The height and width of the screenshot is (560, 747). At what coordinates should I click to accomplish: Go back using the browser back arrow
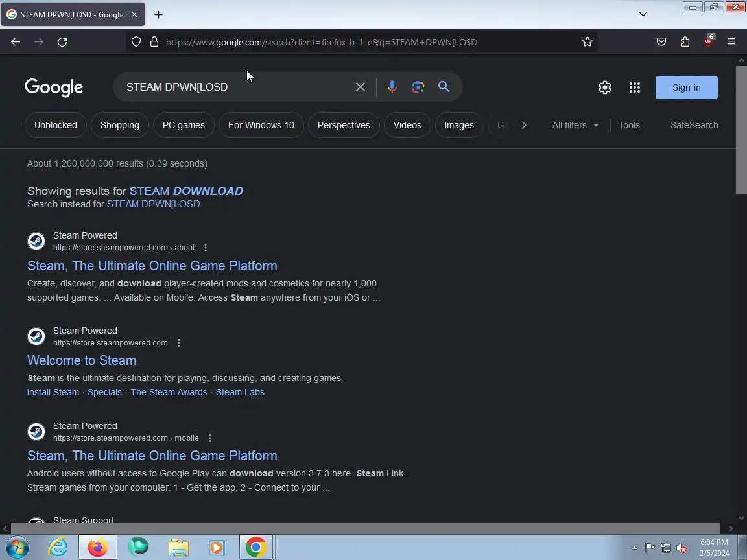point(16,42)
